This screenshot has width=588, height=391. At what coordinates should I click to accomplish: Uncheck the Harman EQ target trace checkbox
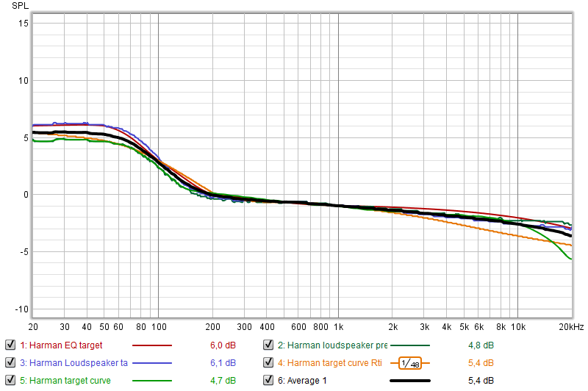pos(10,344)
